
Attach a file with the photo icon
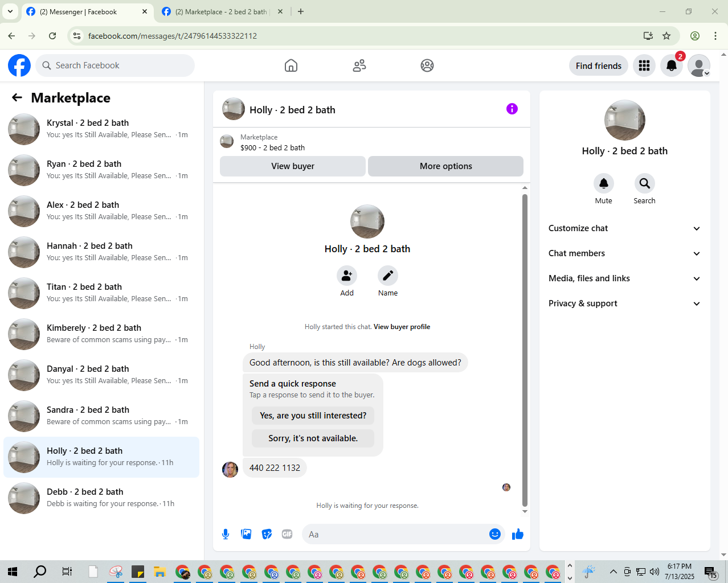pos(246,534)
